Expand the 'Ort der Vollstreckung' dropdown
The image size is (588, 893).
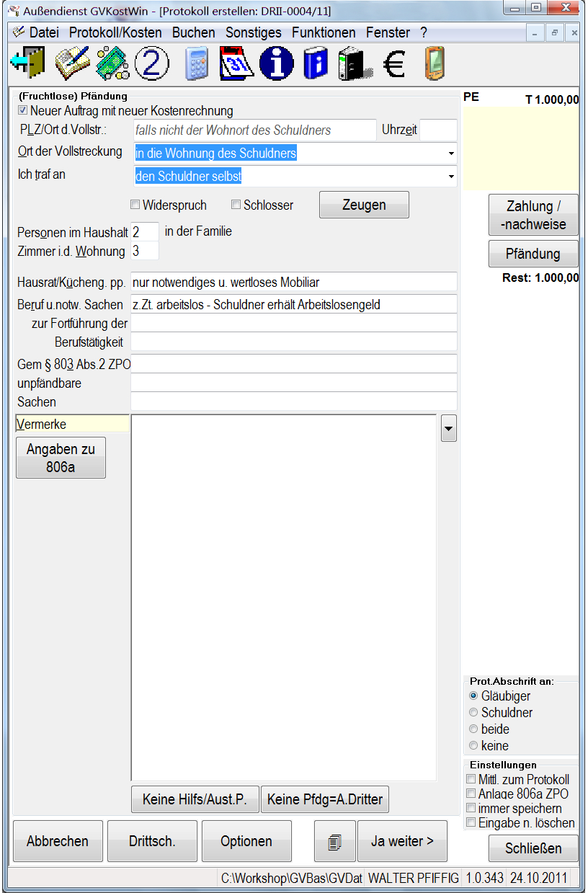coord(450,154)
